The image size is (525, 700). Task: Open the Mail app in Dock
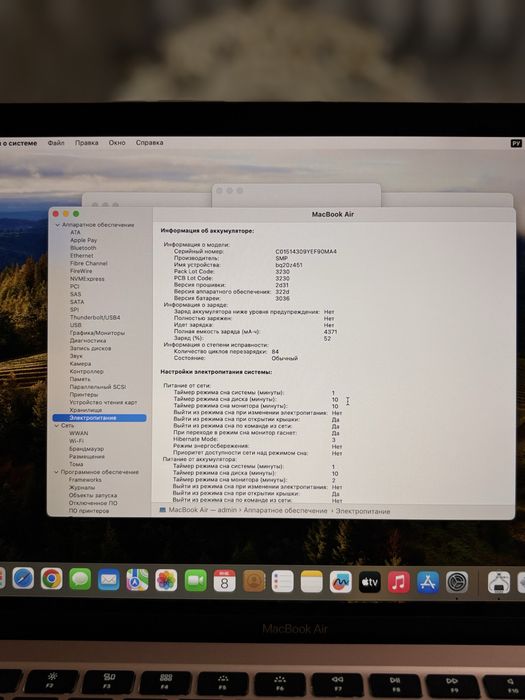tap(109, 580)
